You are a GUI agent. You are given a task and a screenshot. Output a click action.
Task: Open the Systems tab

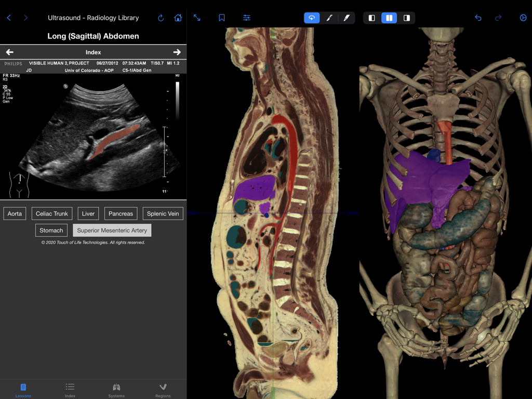pos(116,390)
